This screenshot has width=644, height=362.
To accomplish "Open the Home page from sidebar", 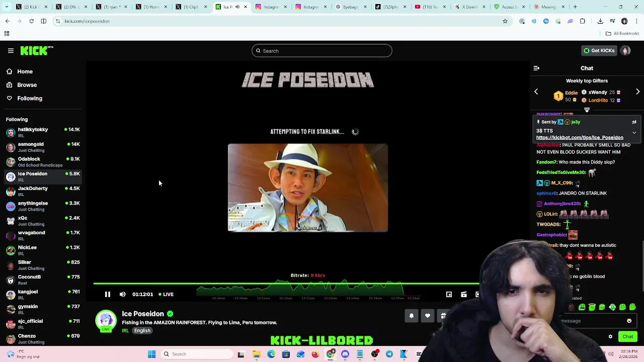I will click(x=25, y=71).
